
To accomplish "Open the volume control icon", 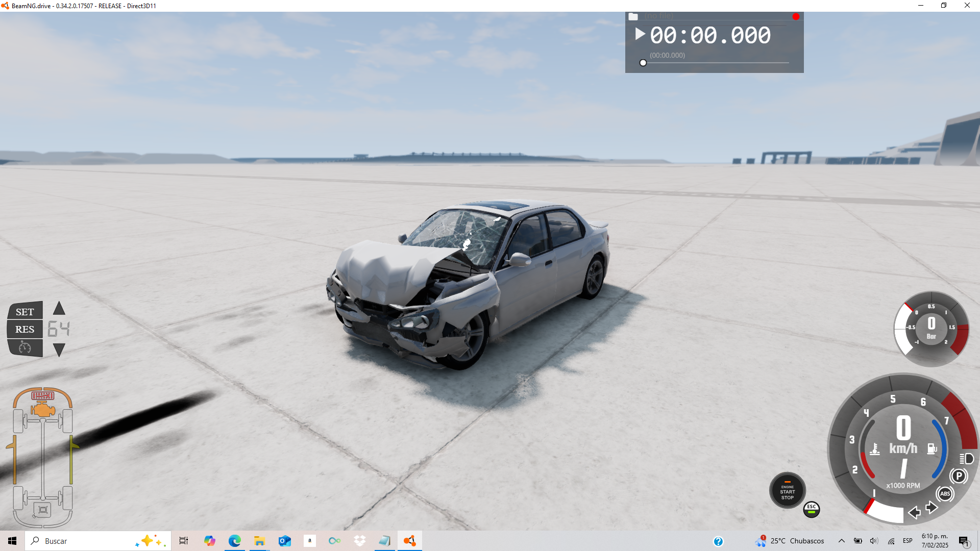I will [874, 541].
